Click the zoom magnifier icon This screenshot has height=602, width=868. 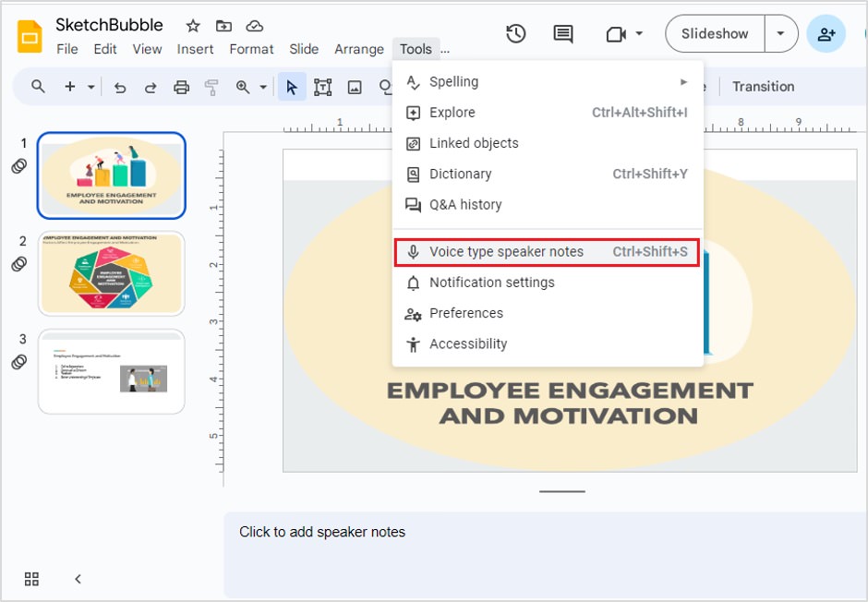(x=243, y=86)
